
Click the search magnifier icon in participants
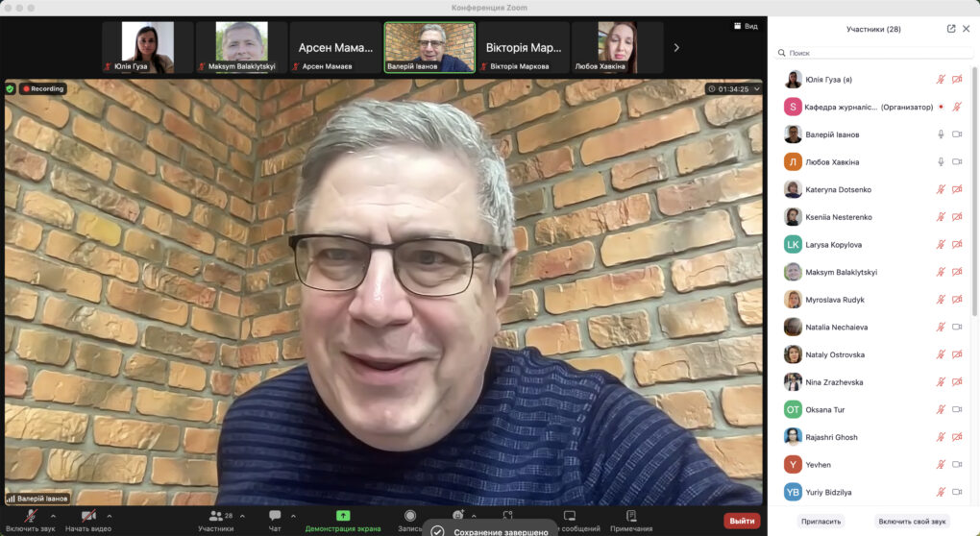click(782, 53)
